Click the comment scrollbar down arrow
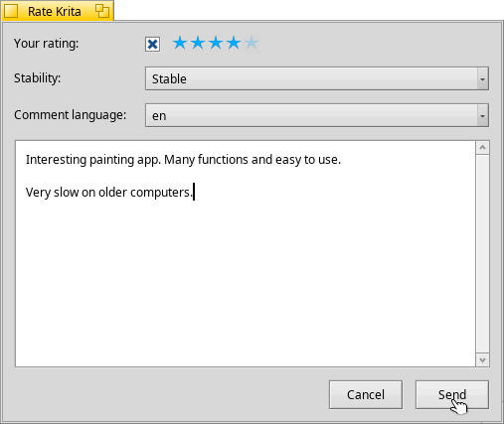The height and width of the screenshot is (424, 504). click(x=482, y=359)
